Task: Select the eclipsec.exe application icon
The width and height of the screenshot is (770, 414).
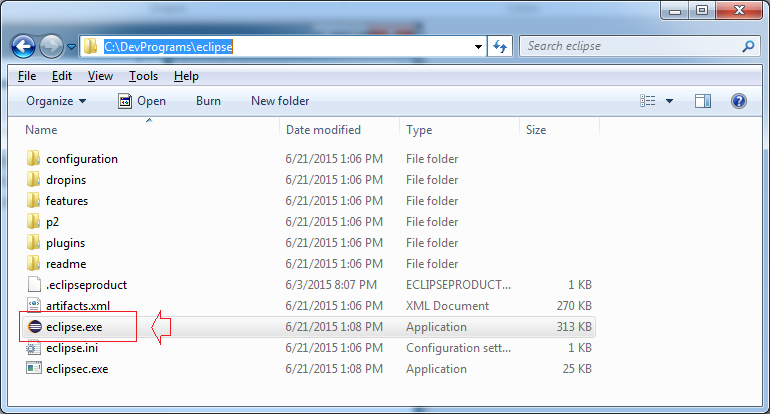Action: tap(34, 368)
